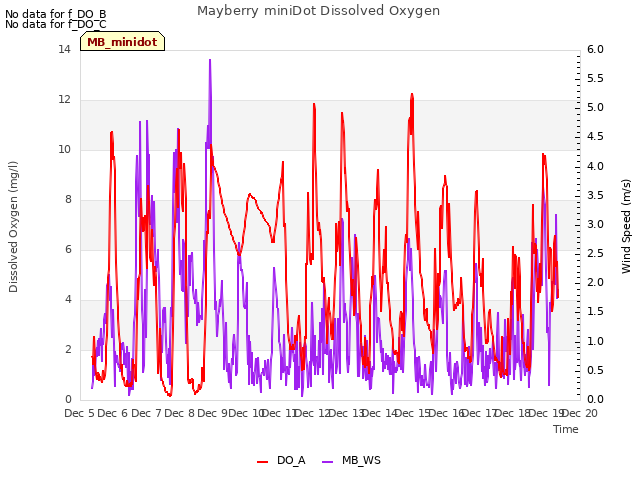
Task: Click the MB_minidot annotation label
Action: [x=122, y=42]
